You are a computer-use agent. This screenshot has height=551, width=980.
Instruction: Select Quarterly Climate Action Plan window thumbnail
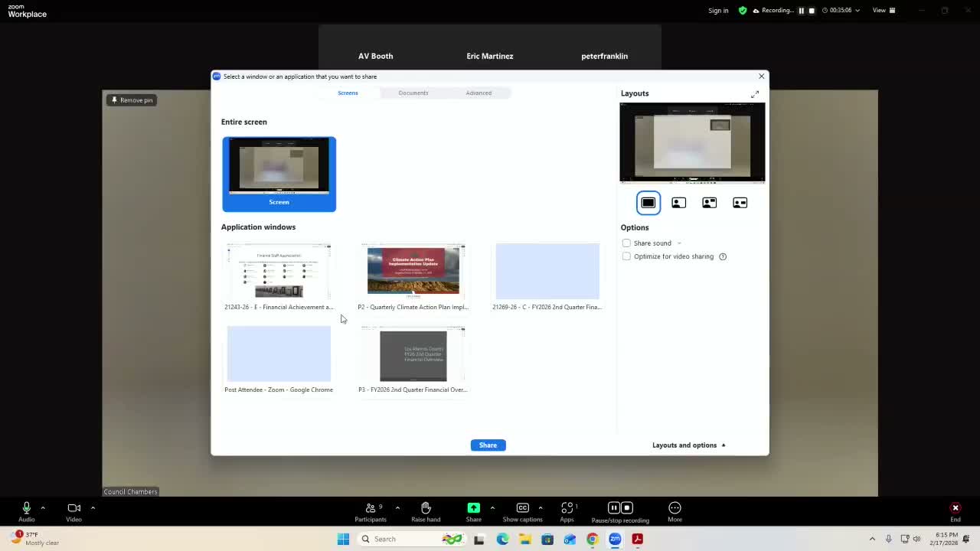[x=413, y=271]
